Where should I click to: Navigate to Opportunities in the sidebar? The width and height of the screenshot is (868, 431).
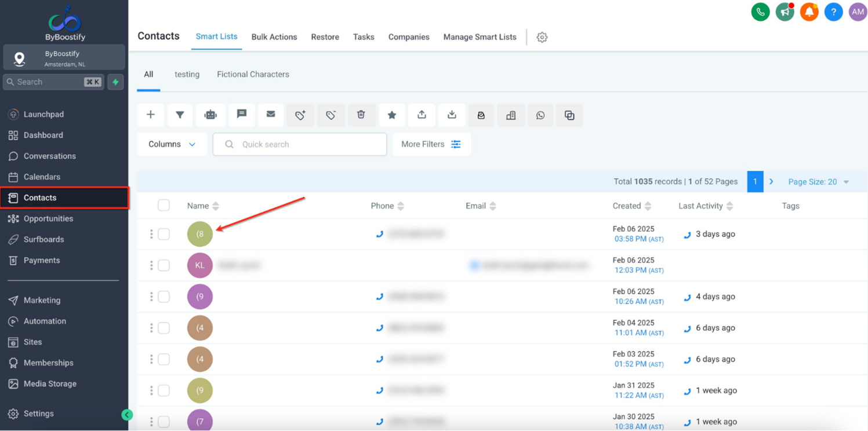click(48, 218)
